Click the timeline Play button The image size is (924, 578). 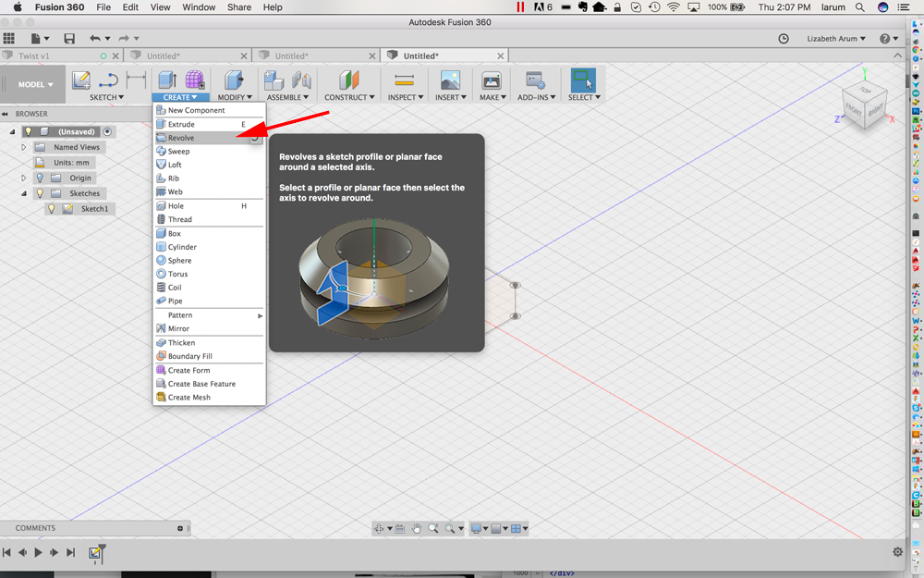click(x=38, y=553)
